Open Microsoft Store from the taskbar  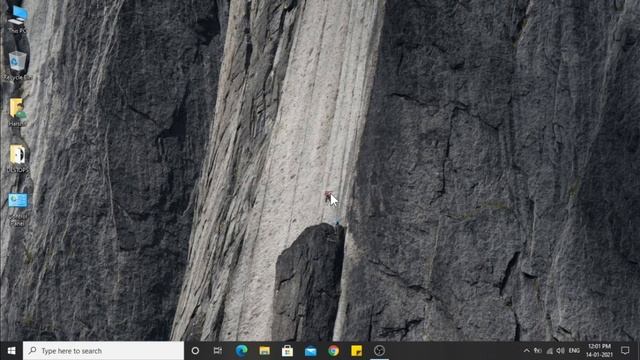click(x=287, y=351)
